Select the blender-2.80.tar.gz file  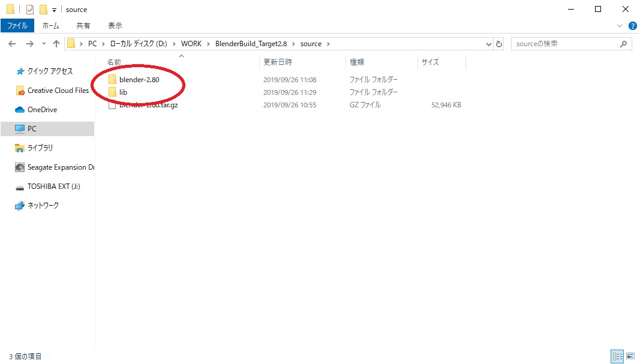pos(149,105)
